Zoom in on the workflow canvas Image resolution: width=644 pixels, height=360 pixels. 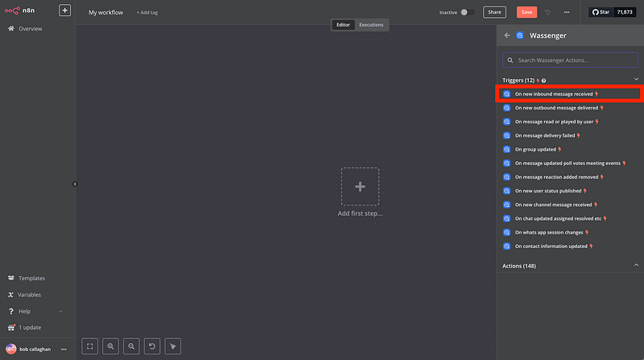[x=111, y=346]
